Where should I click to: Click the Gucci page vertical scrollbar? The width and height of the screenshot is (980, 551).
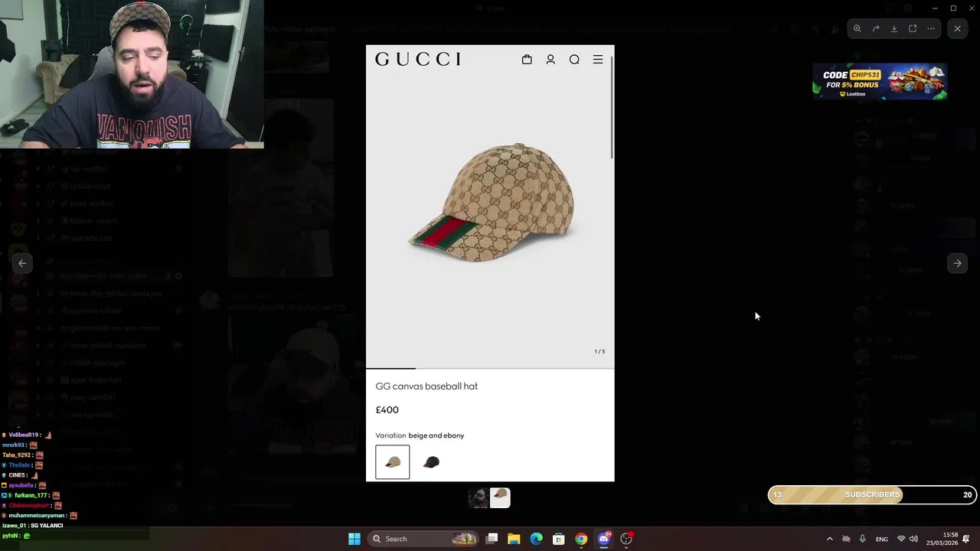[x=612, y=107]
